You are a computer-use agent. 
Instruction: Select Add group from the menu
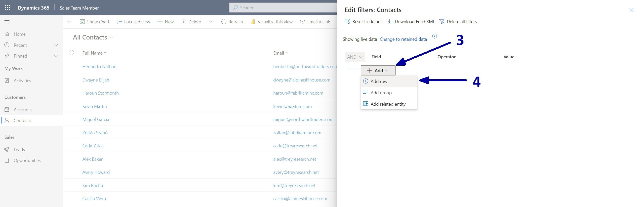pos(389,93)
